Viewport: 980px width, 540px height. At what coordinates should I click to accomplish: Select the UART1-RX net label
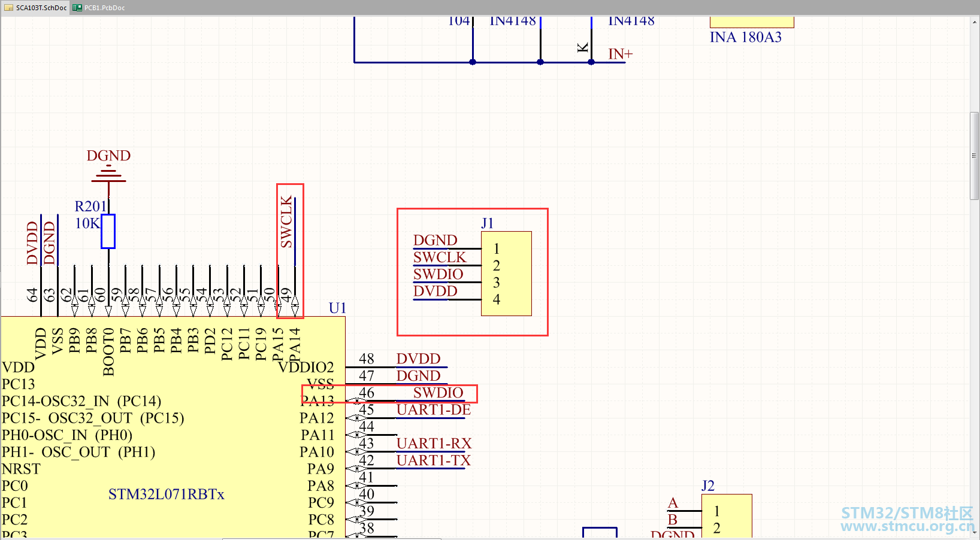pyautogui.click(x=434, y=444)
